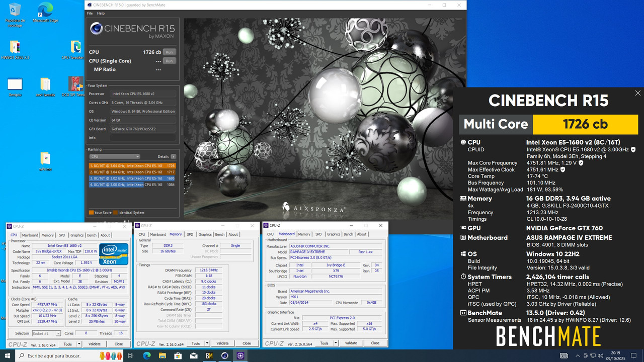Open the About tab in CPU-Z CPU window

pos(105,235)
